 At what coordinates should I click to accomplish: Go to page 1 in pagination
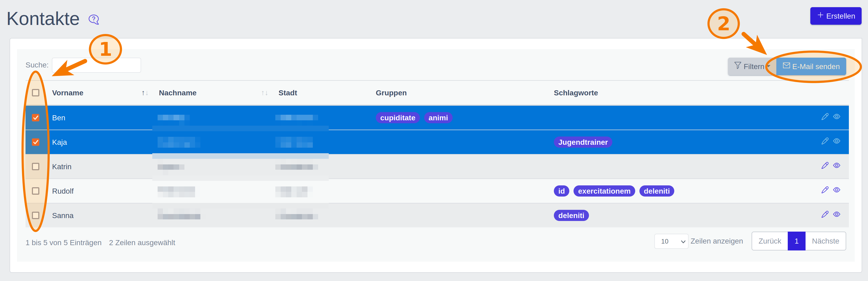(796, 241)
